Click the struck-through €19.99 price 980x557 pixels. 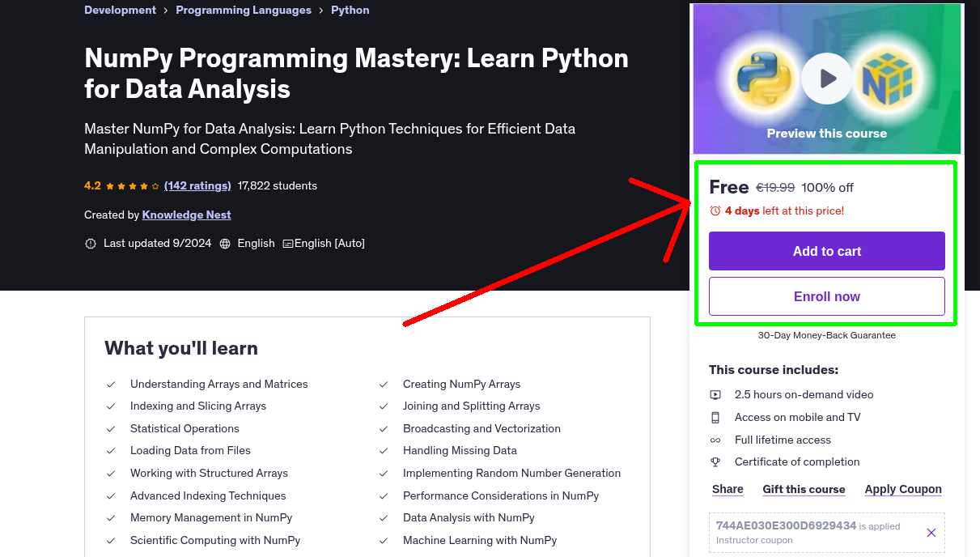click(x=775, y=188)
